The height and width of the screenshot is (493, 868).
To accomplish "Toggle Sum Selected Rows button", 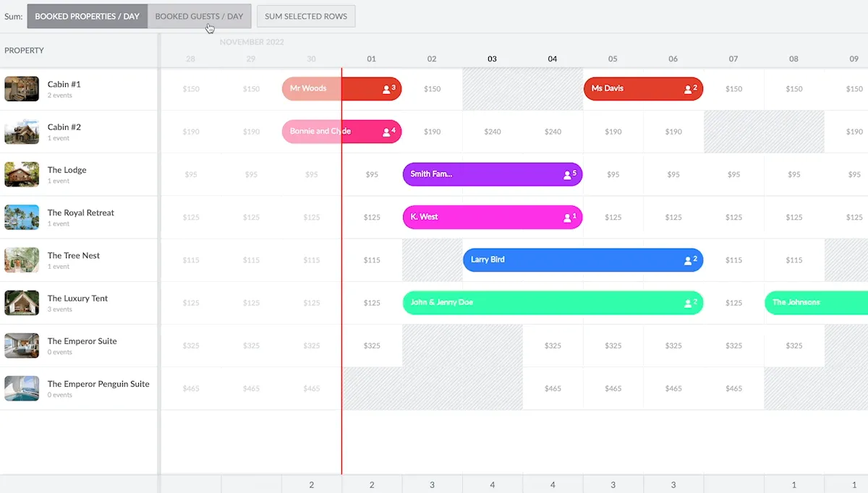I will pyautogui.click(x=306, y=17).
